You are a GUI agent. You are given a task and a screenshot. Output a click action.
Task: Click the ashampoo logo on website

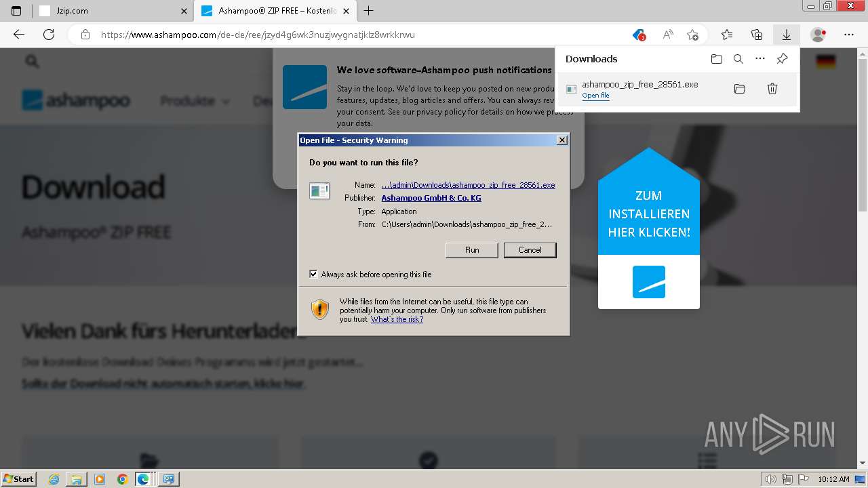pyautogui.click(x=76, y=101)
